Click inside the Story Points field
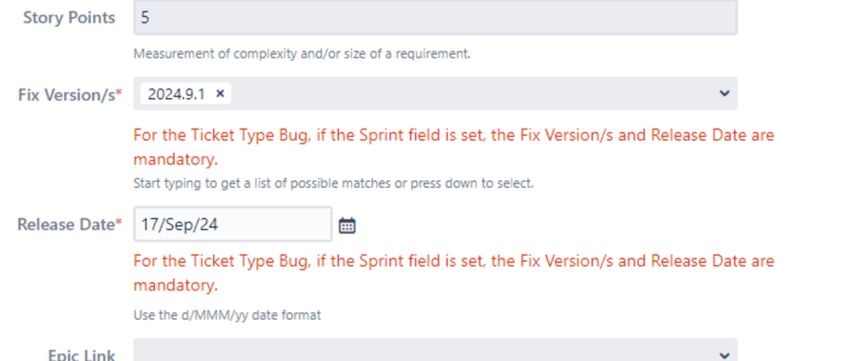The image size is (868, 361). [435, 17]
